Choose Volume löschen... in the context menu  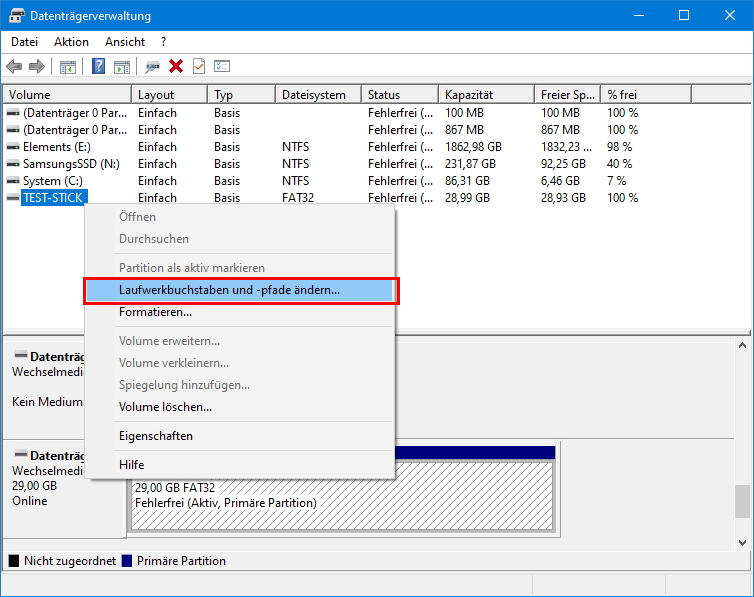(x=240, y=407)
